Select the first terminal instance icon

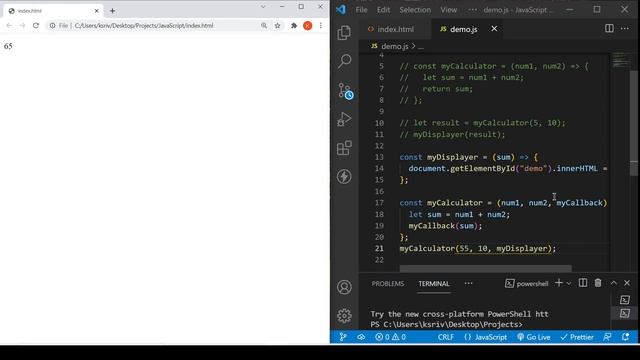click(624, 300)
